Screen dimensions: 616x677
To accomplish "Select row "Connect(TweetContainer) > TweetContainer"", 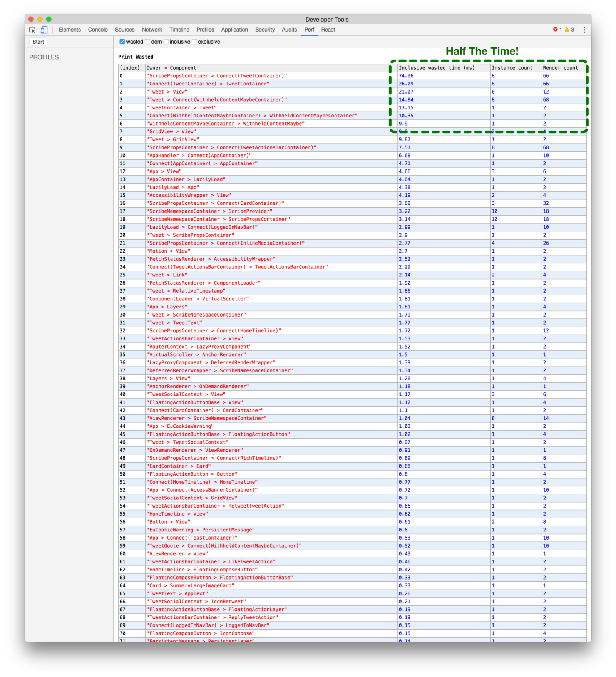I will [x=352, y=84].
